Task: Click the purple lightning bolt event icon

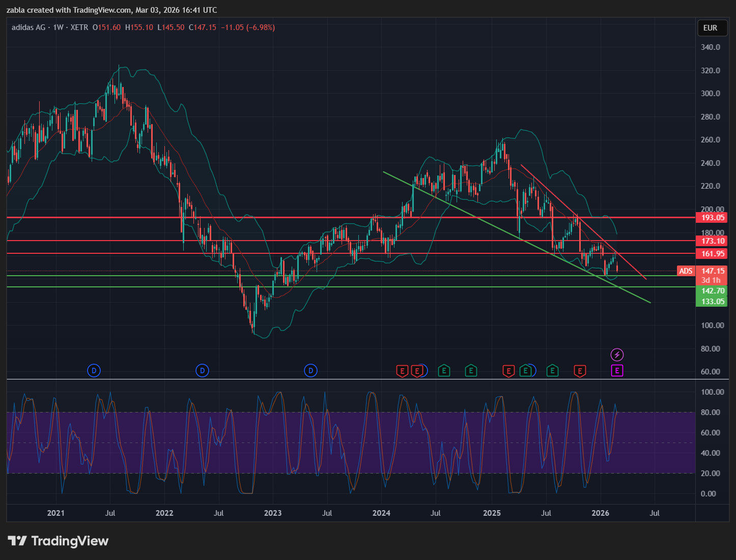Action: (617, 355)
